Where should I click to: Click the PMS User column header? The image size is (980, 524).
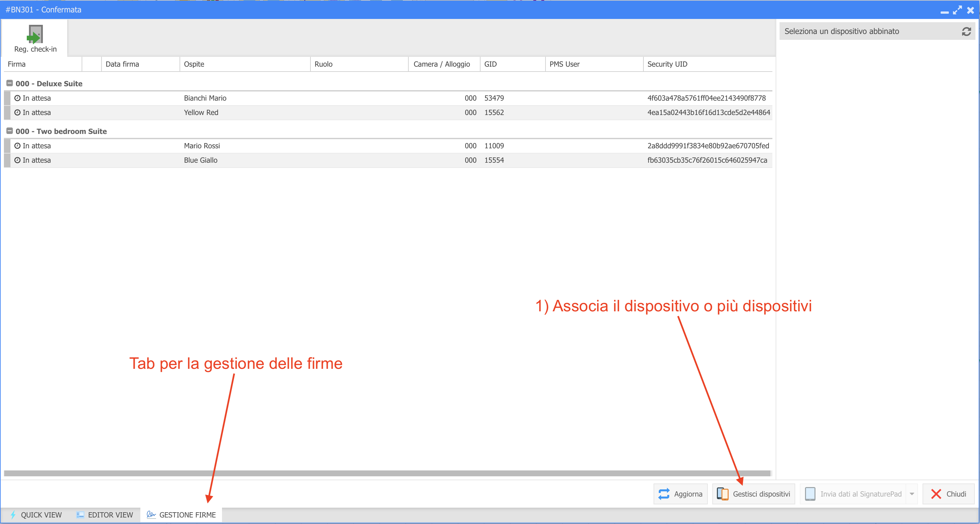(594, 64)
